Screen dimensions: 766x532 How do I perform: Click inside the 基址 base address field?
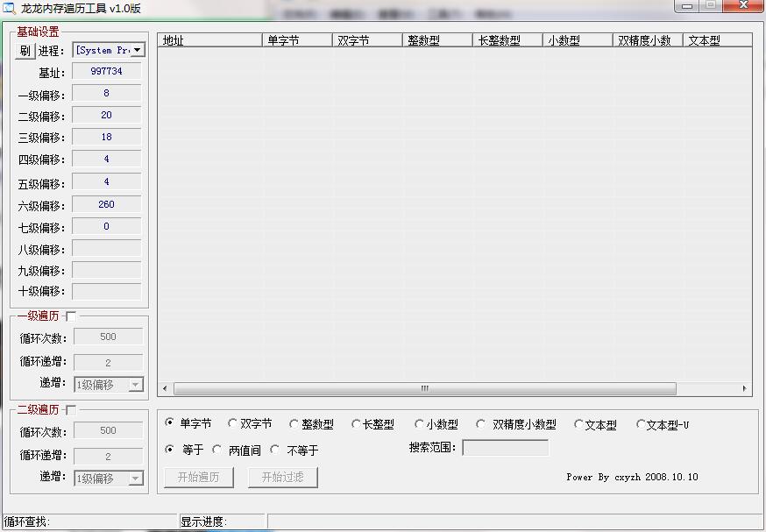[105, 71]
